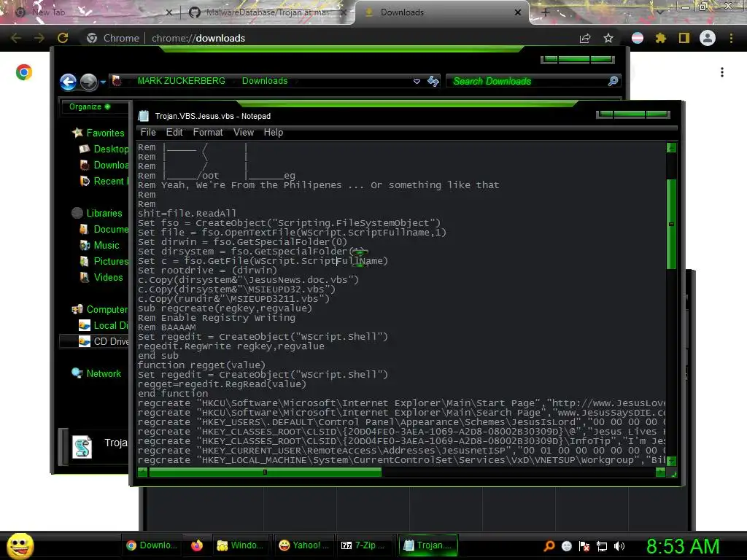Click the Chrome back arrow
This screenshot has height=560, width=747.
[16, 38]
